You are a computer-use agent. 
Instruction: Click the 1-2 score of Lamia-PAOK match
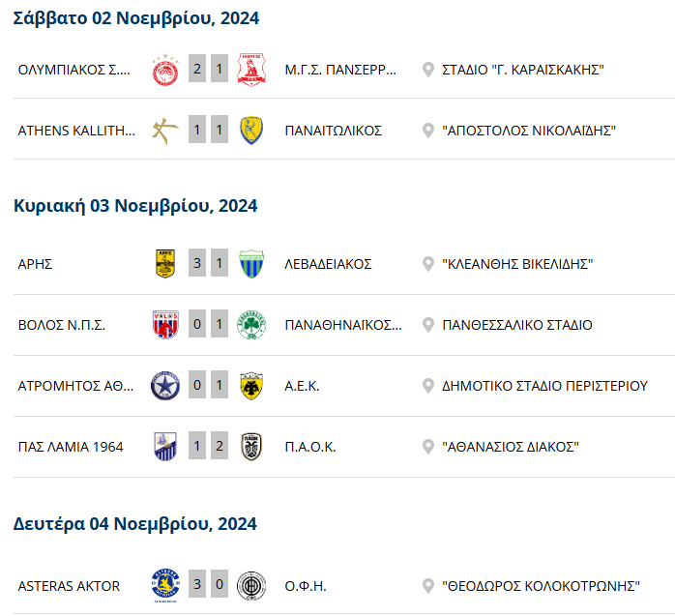[x=208, y=446]
